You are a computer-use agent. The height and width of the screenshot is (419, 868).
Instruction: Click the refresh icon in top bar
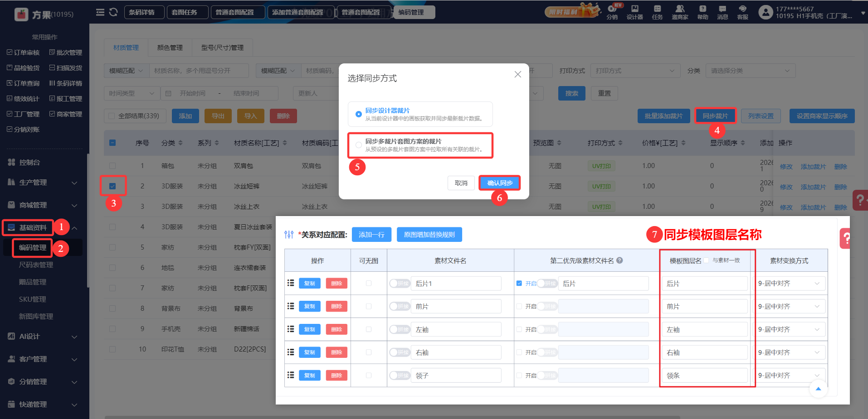tap(113, 12)
